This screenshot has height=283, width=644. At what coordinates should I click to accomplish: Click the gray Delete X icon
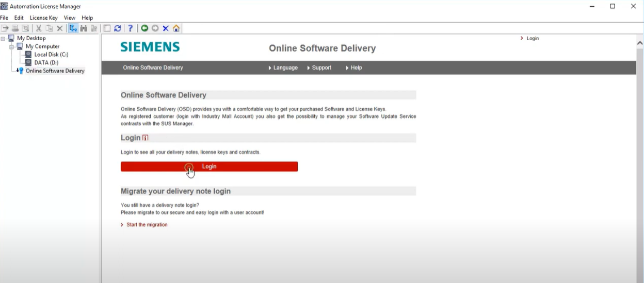click(59, 28)
